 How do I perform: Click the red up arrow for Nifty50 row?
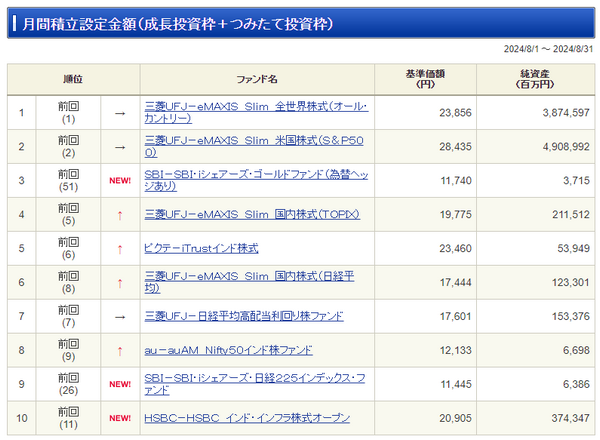point(120,351)
